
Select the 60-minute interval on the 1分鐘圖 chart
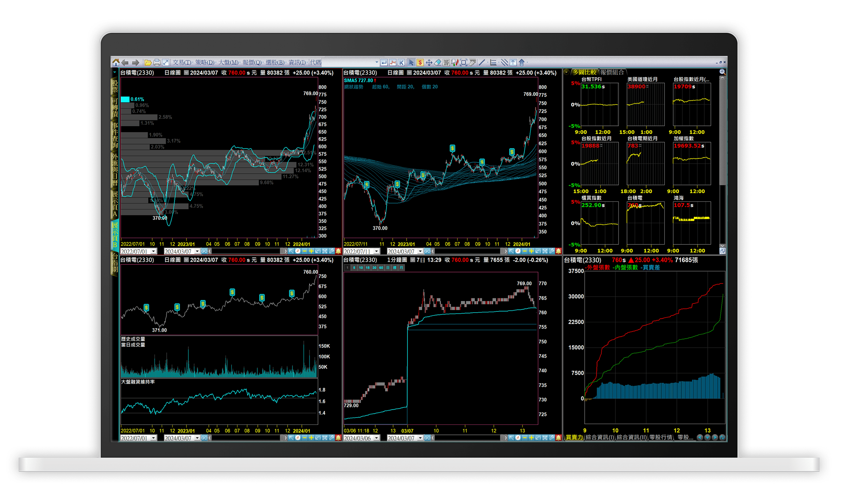[x=381, y=268]
